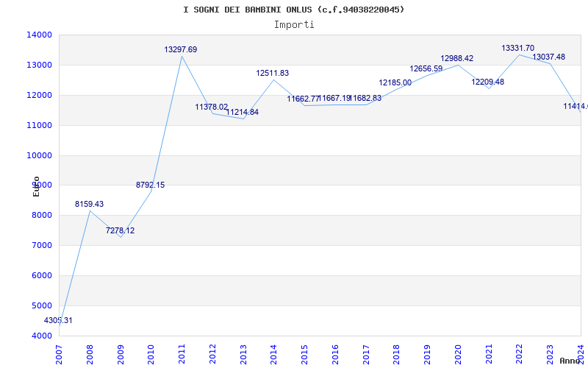Click the 2009 x-axis year label
The image size is (588, 368).
(121, 355)
